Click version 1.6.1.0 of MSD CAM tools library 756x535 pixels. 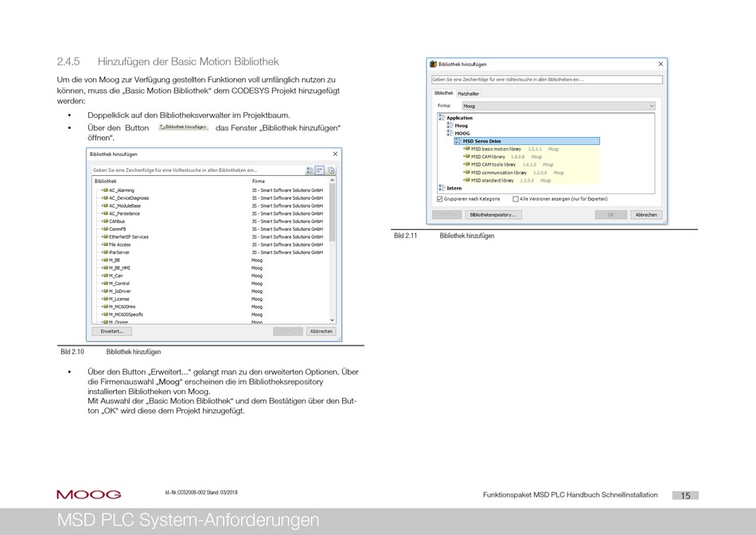(x=529, y=165)
